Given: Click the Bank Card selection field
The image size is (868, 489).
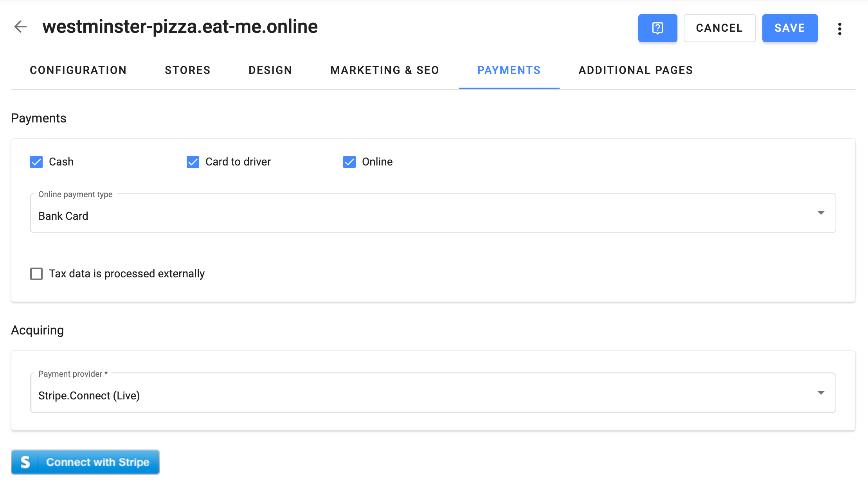Looking at the screenshot, I should tap(391, 216).
